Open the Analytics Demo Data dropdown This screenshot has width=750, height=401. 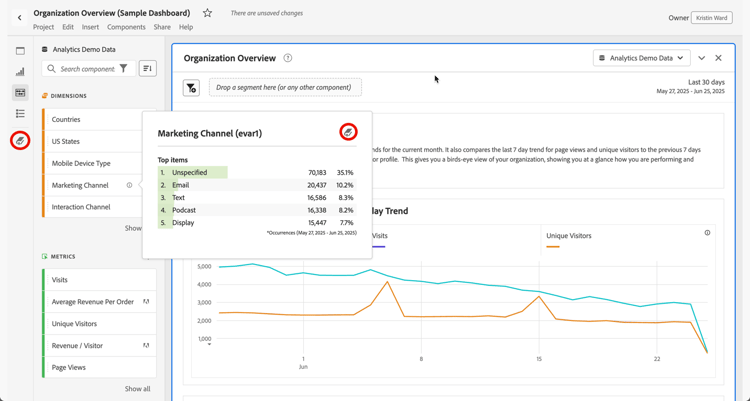(x=641, y=58)
